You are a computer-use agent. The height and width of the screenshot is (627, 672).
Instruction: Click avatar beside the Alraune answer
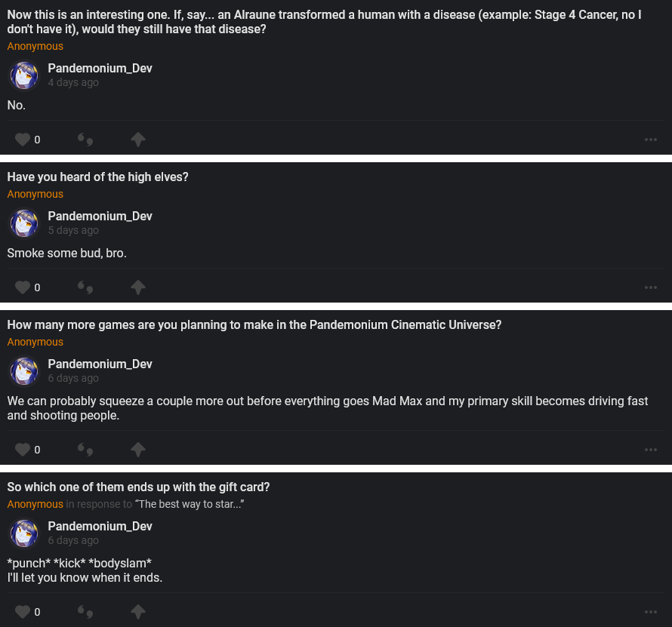pos(24,75)
